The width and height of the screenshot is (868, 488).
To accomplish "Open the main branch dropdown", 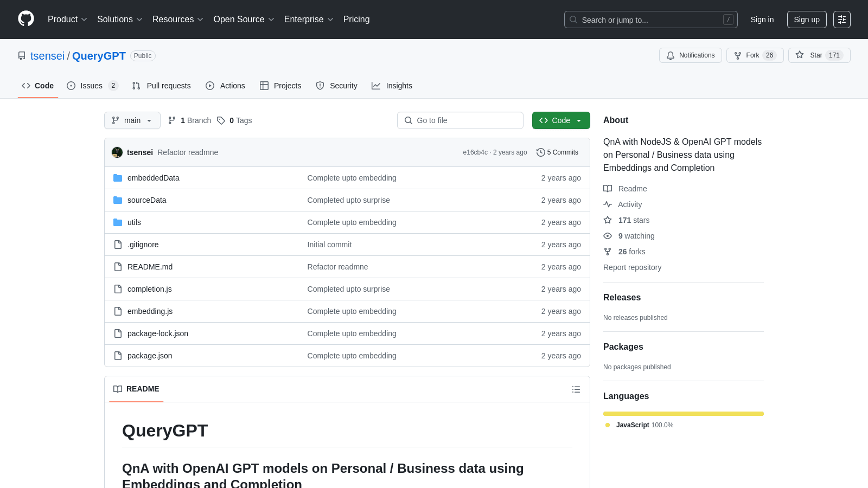I will (x=132, y=120).
